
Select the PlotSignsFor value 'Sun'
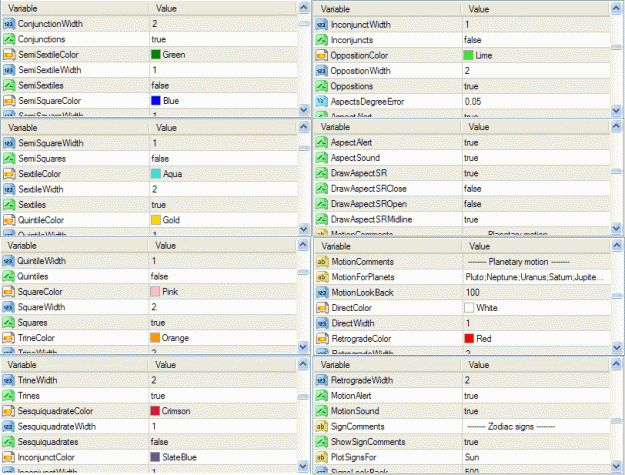[x=472, y=457]
